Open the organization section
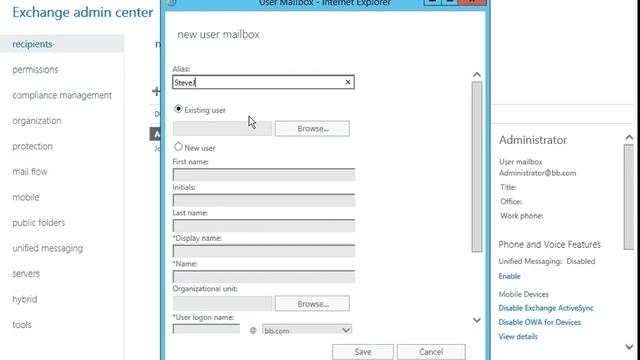 tap(37, 121)
